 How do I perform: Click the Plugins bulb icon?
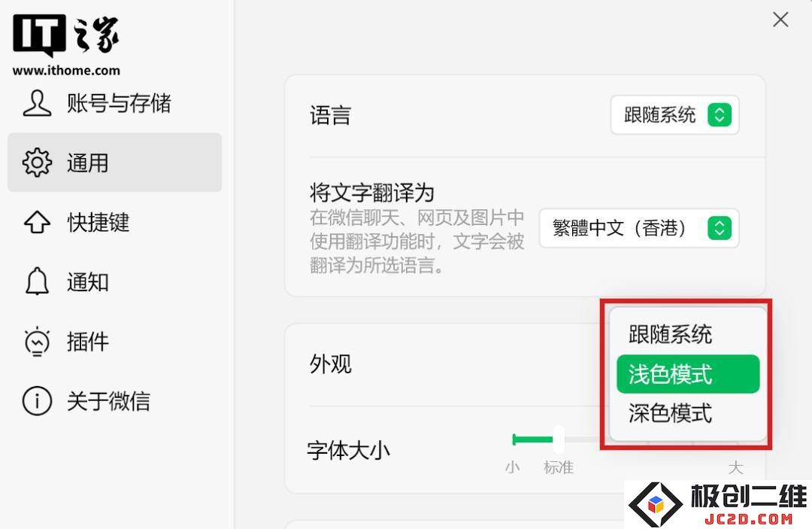(x=37, y=342)
